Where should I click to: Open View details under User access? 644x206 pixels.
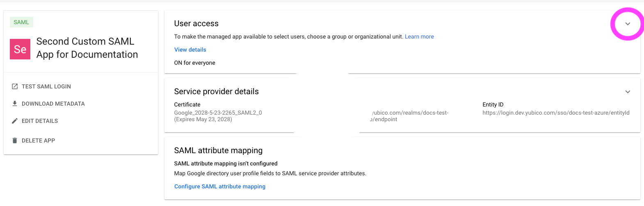click(x=190, y=50)
